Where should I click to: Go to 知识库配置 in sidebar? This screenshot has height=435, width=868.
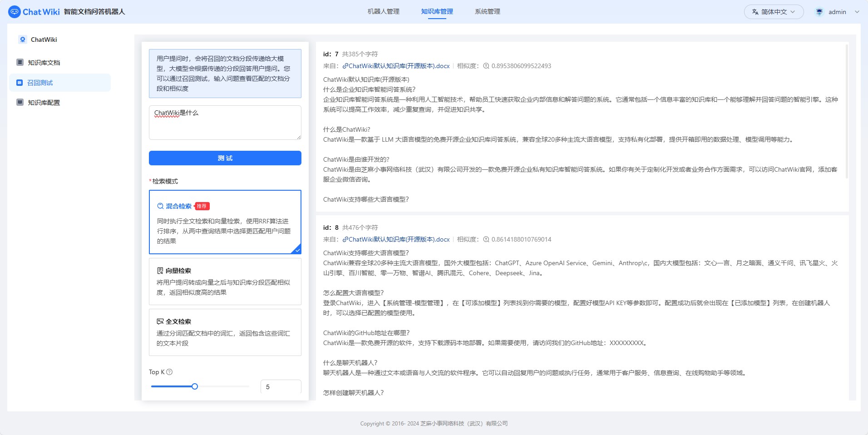tap(60, 103)
